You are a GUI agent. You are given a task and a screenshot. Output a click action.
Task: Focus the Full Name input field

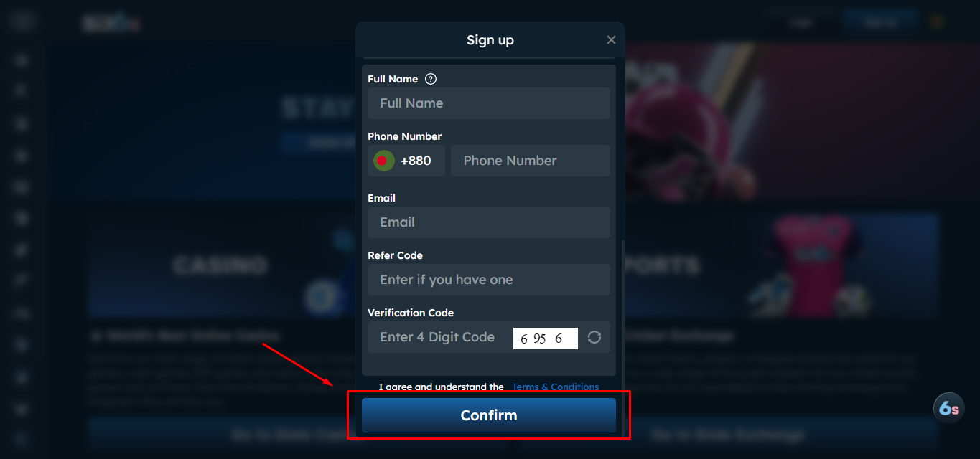(x=489, y=103)
